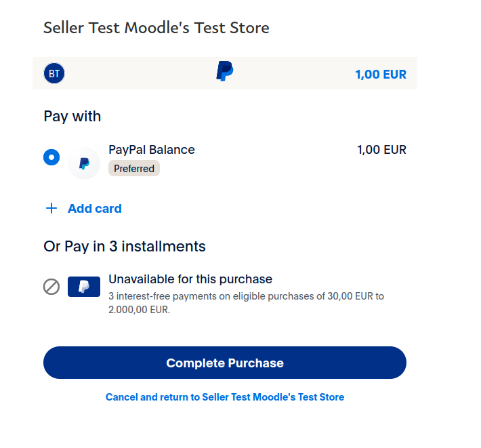Click the 3 interest-free payments description
This screenshot has height=448, width=481.
click(x=246, y=303)
